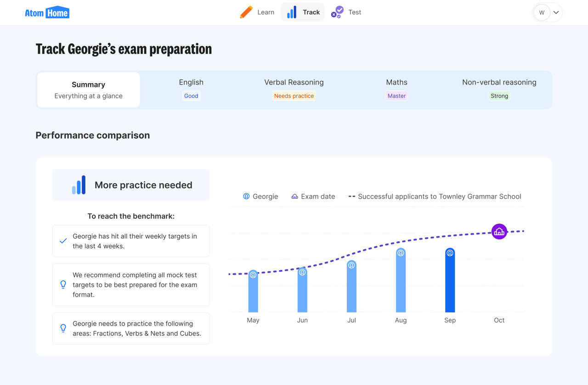Open the Verbal Reasoning tab
The width and height of the screenshot is (588, 385).
pyautogui.click(x=294, y=89)
